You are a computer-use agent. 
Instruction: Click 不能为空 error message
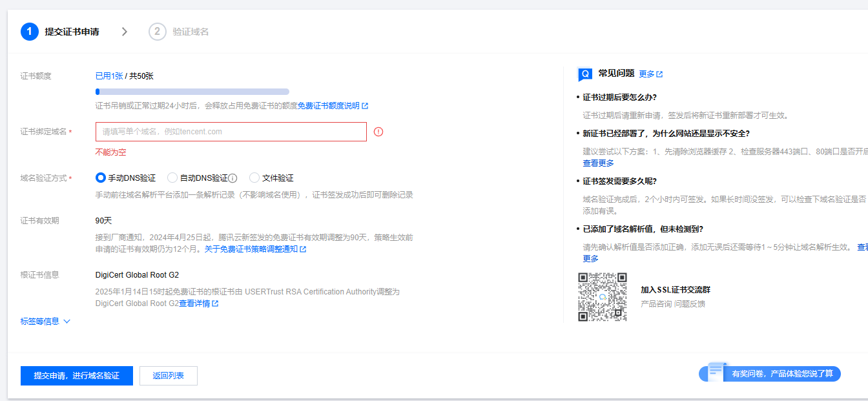110,152
